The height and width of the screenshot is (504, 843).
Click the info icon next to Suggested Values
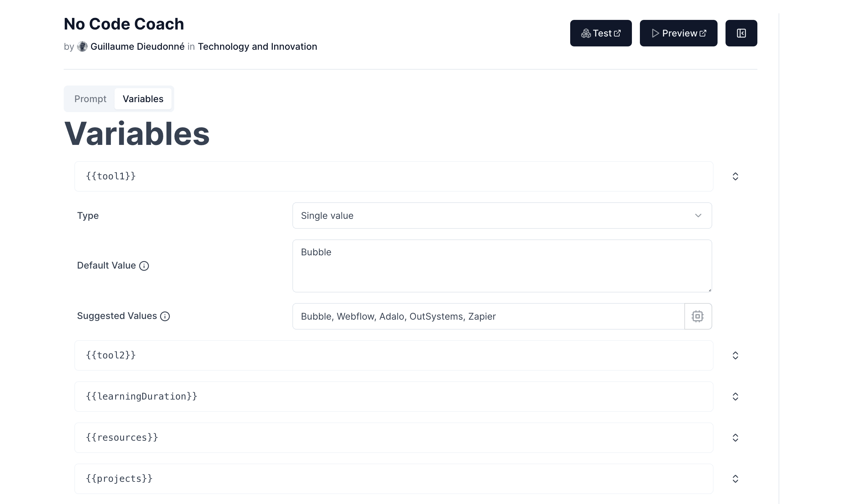tap(165, 316)
